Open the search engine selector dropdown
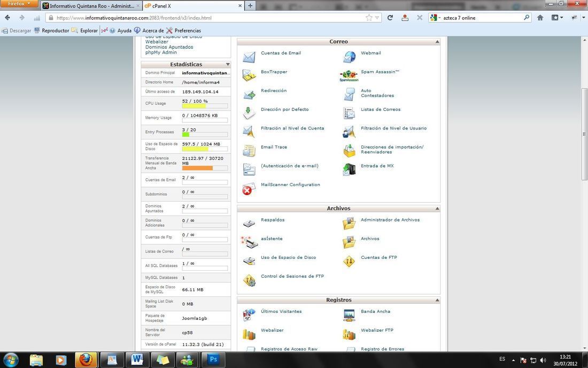This screenshot has width=588, height=368. [x=435, y=18]
